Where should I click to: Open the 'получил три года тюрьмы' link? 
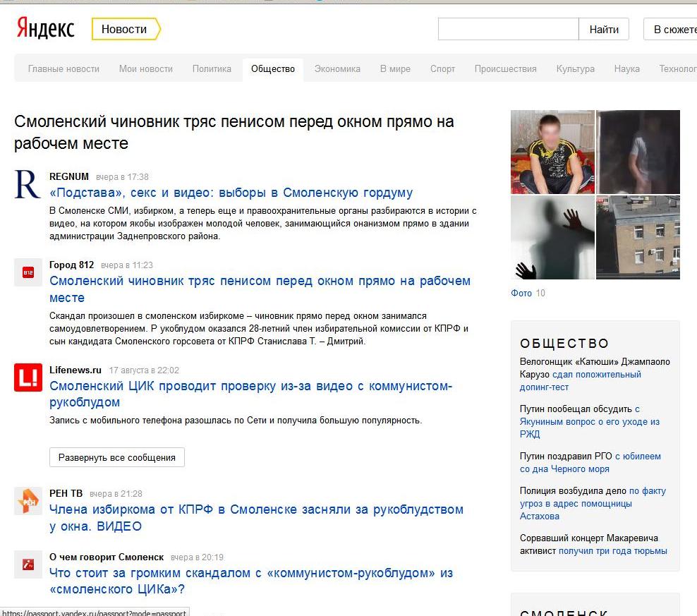(612, 551)
